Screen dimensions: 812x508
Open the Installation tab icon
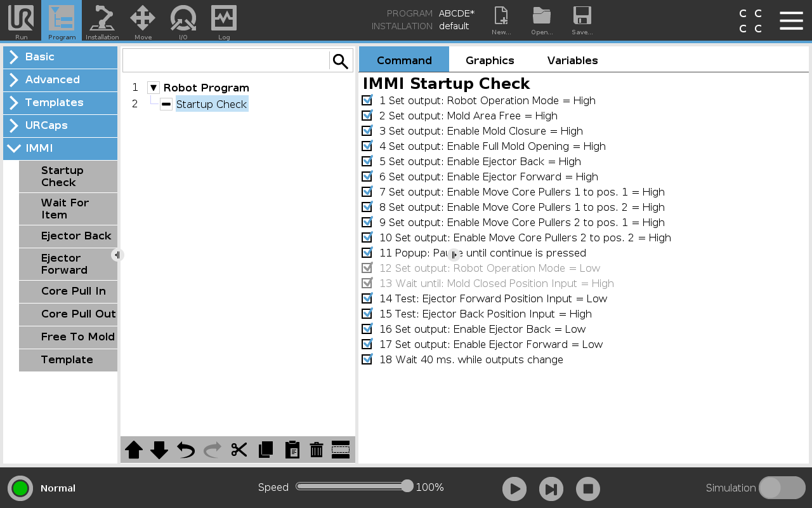[x=102, y=21]
